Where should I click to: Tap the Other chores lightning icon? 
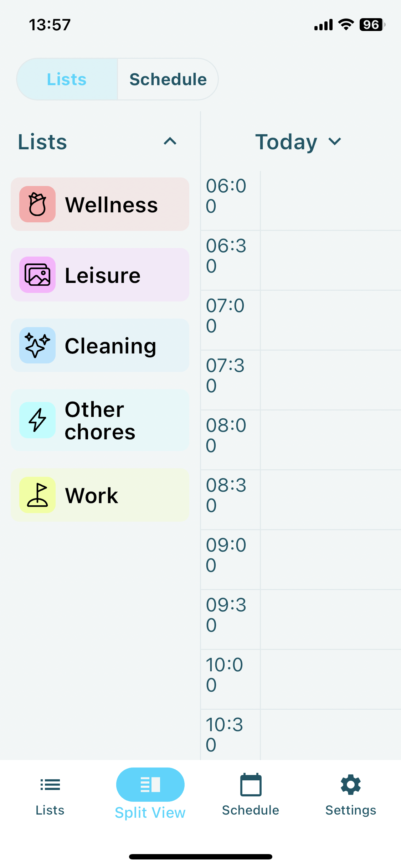pos(37,420)
